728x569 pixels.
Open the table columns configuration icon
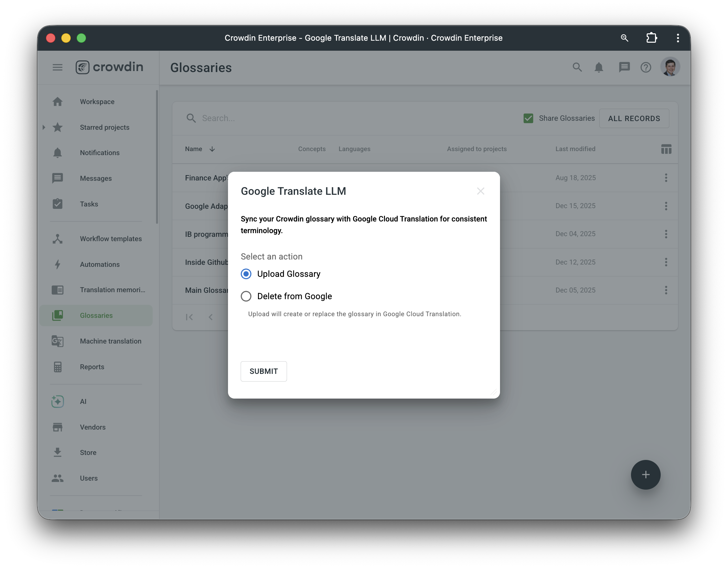[666, 149]
